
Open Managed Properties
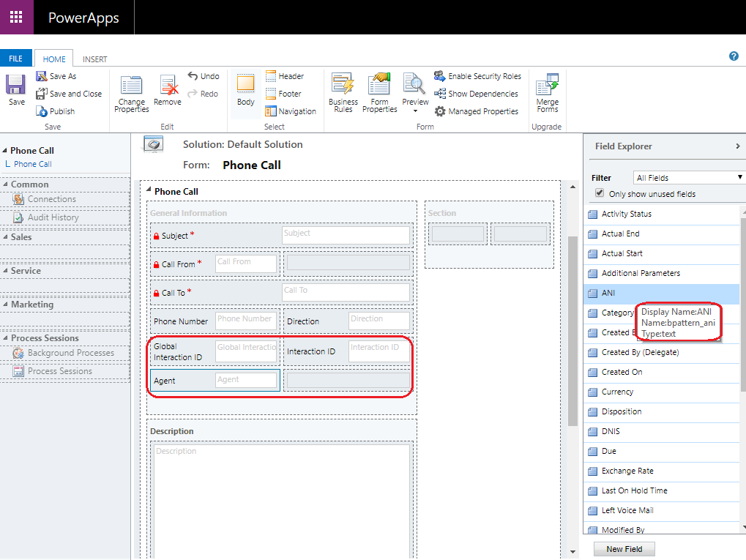(477, 111)
